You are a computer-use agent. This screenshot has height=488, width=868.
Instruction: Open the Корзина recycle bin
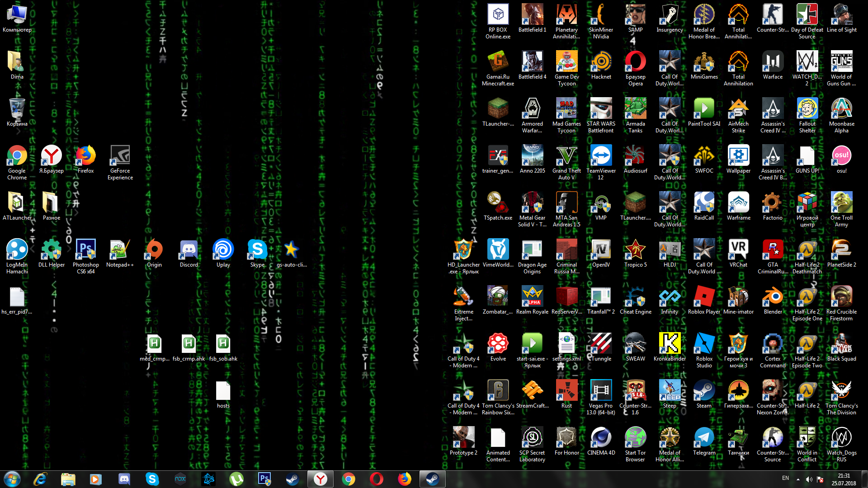(17, 112)
